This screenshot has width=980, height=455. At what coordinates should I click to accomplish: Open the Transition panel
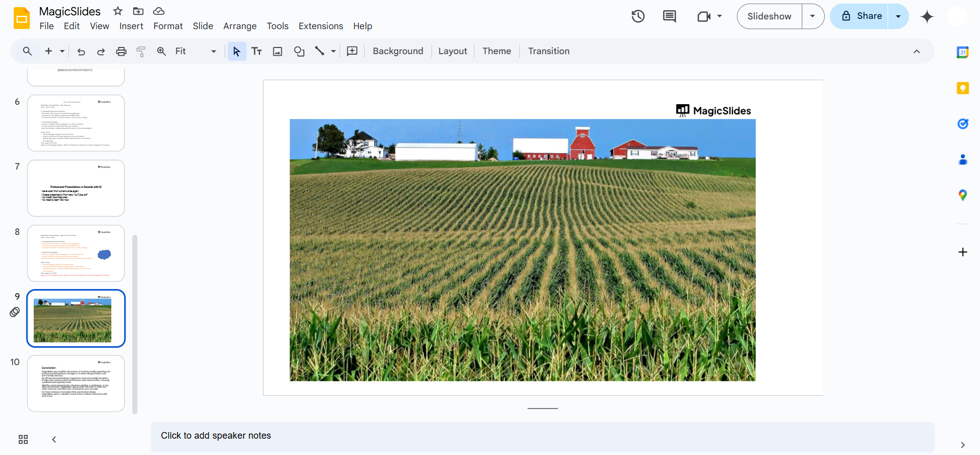coord(548,51)
